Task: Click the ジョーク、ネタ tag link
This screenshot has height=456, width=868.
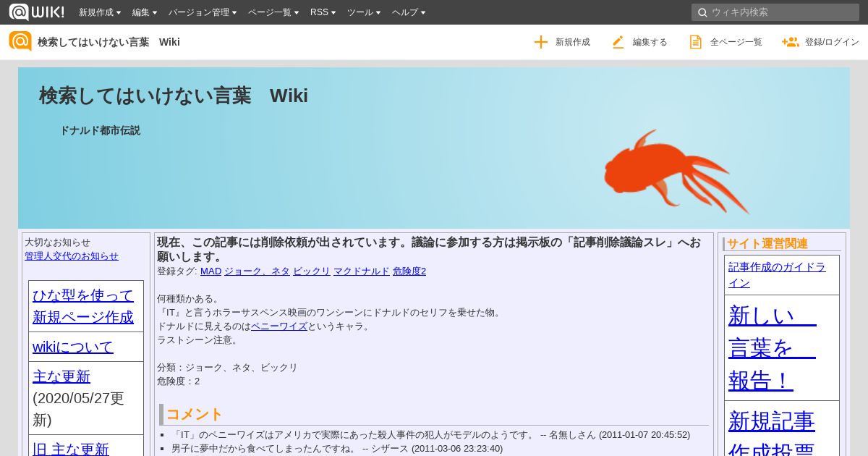Action: pyautogui.click(x=257, y=271)
